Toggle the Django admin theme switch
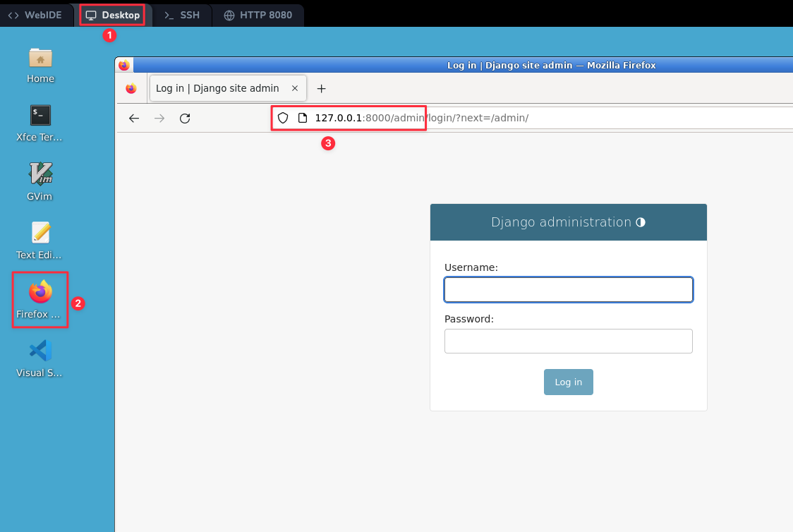 [x=641, y=222]
